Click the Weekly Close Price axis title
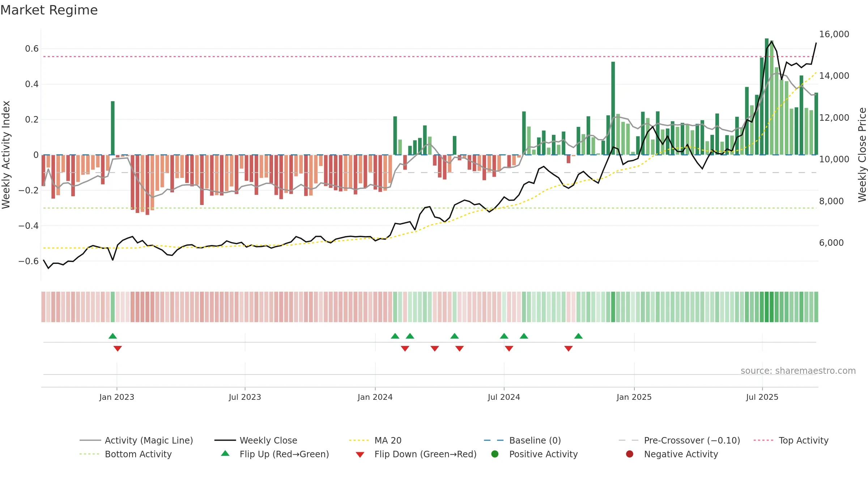 [862, 155]
